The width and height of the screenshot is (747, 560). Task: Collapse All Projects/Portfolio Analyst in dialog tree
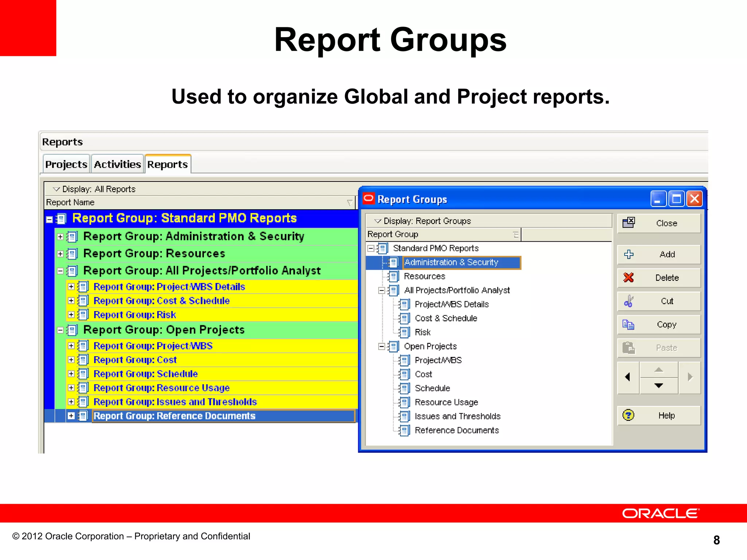[382, 291]
